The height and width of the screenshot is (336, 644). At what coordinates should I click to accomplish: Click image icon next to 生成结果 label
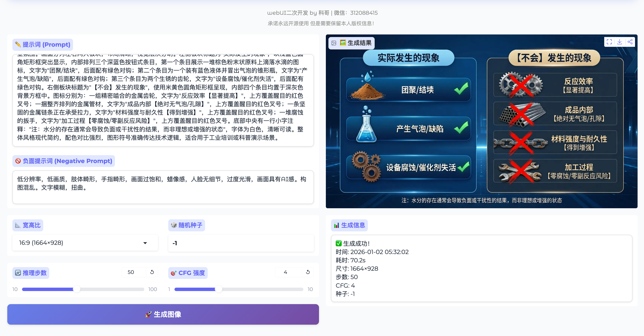pos(334,43)
